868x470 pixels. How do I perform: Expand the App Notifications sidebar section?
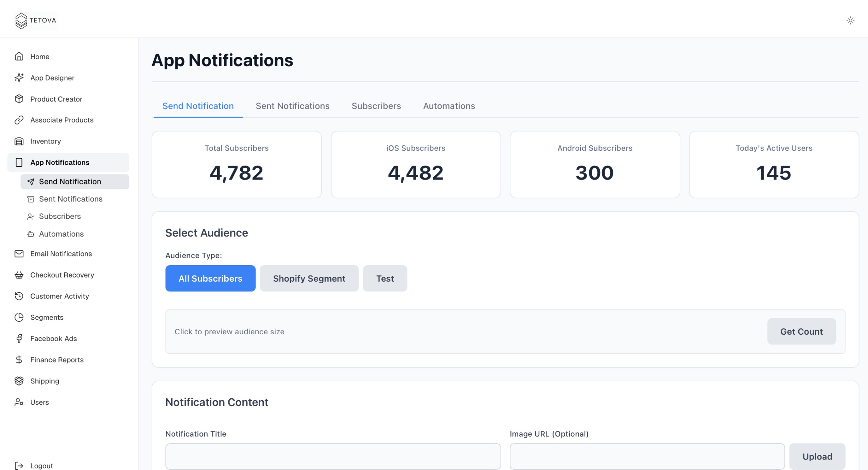click(60, 162)
